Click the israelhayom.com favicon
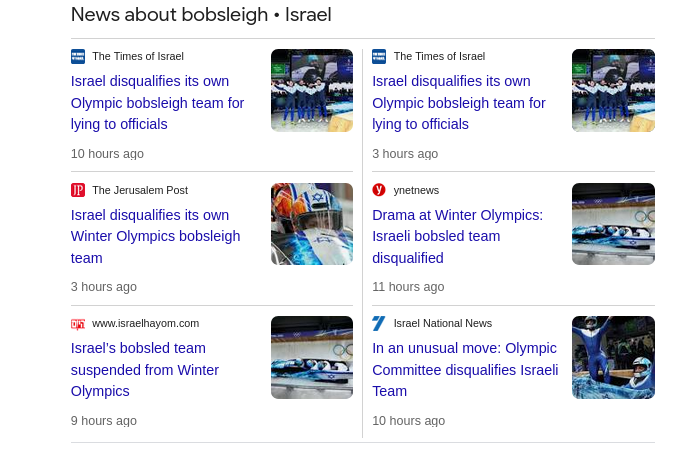This screenshot has width=684, height=462. point(78,324)
